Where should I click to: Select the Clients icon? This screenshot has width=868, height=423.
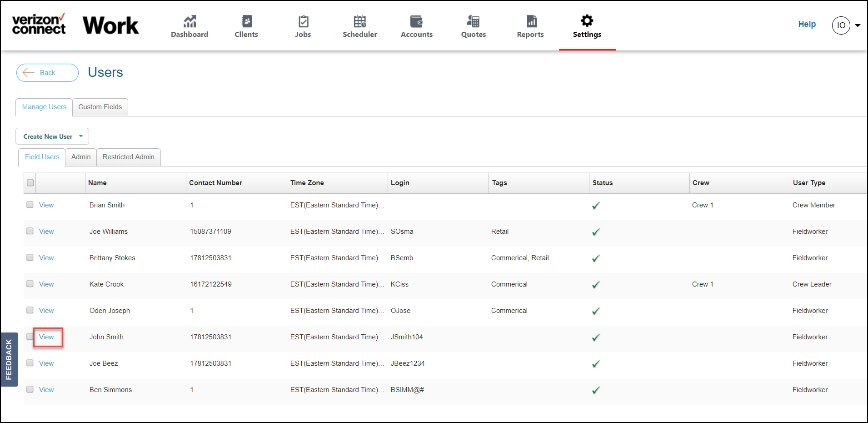[246, 21]
